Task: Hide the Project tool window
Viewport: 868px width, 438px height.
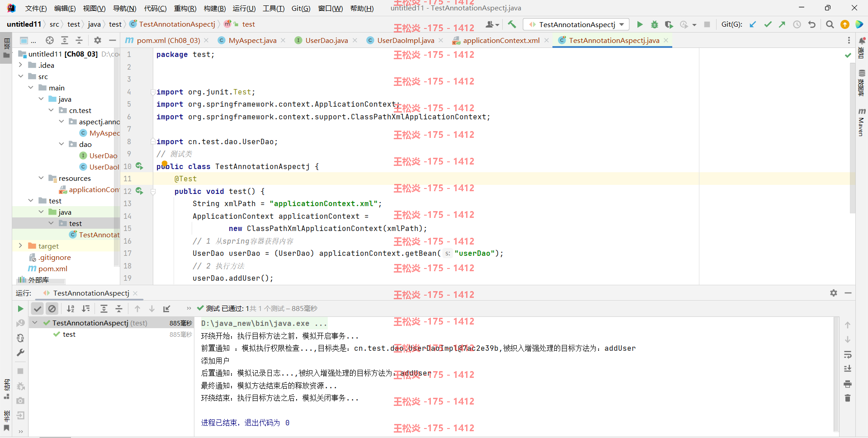Action: pos(113,40)
